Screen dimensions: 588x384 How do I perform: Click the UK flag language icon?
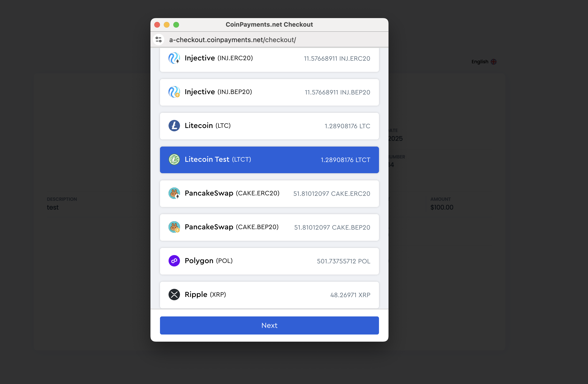(x=493, y=62)
